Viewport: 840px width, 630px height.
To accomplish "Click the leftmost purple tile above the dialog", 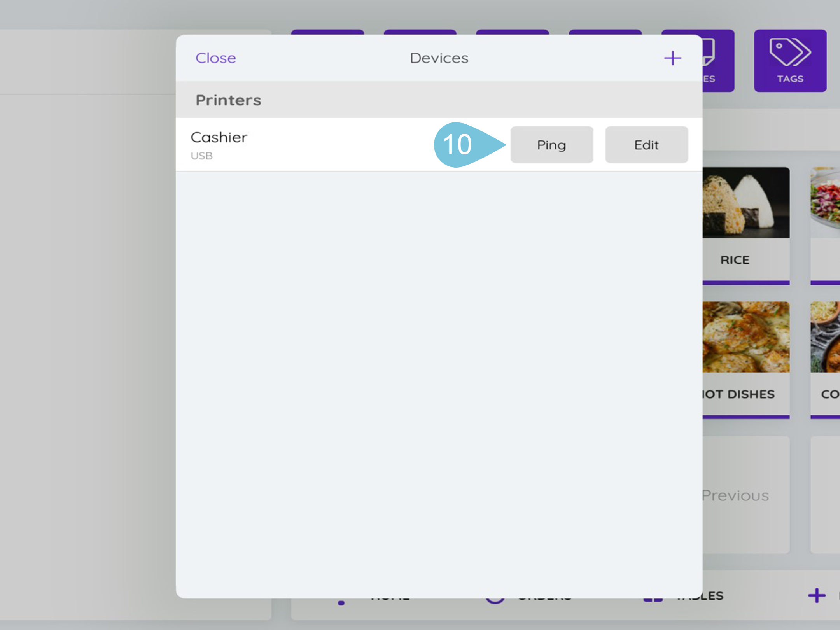I will point(327,31).
